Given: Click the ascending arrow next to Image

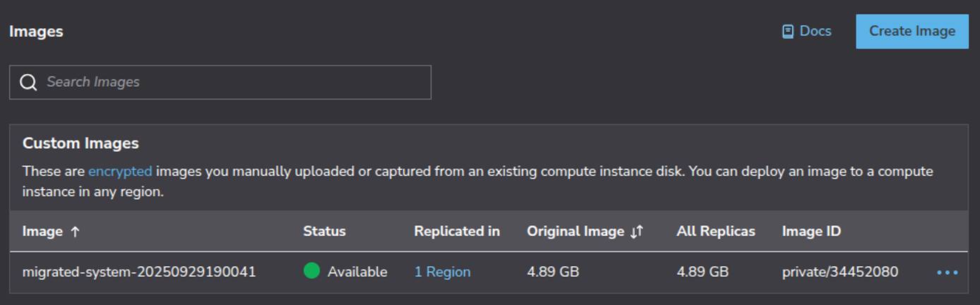Looking at the screenshot, I should (76, 232).
